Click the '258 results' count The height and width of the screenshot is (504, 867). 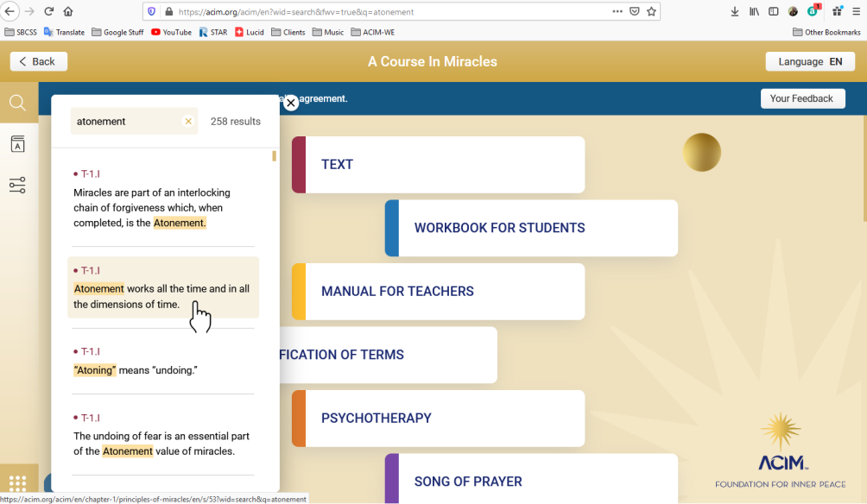[x=236, y=121]
